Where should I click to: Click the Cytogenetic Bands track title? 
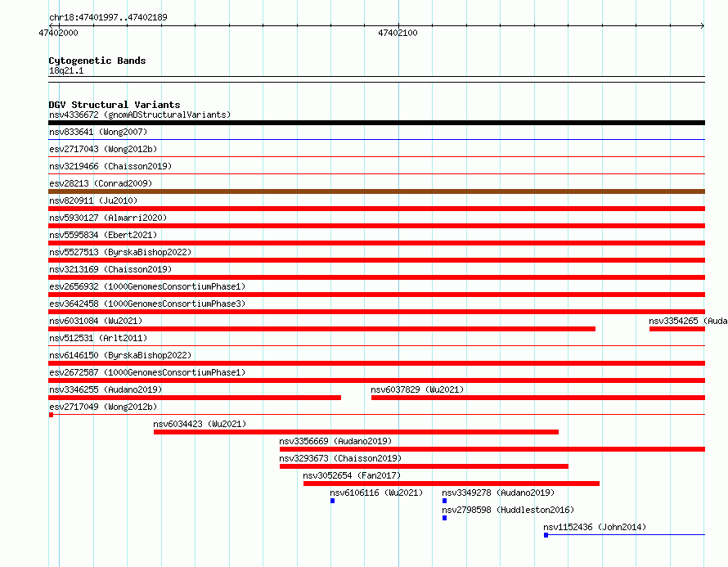point(97,61)
